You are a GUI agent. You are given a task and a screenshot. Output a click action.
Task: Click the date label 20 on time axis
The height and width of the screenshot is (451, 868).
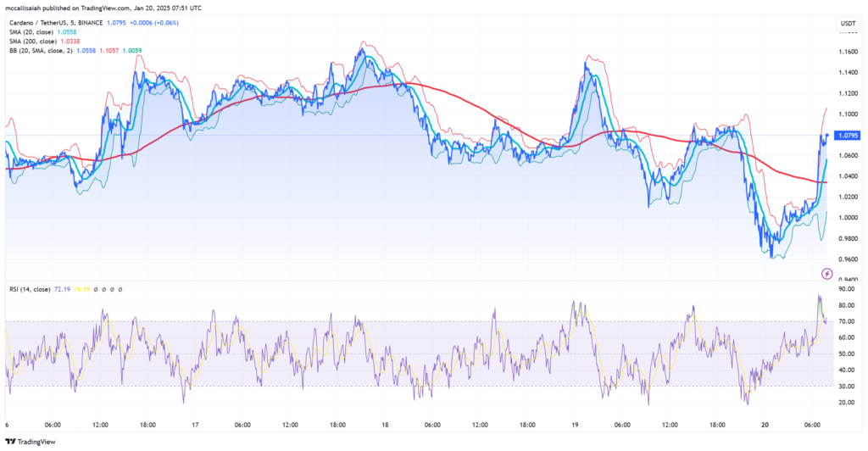point(765,425)
